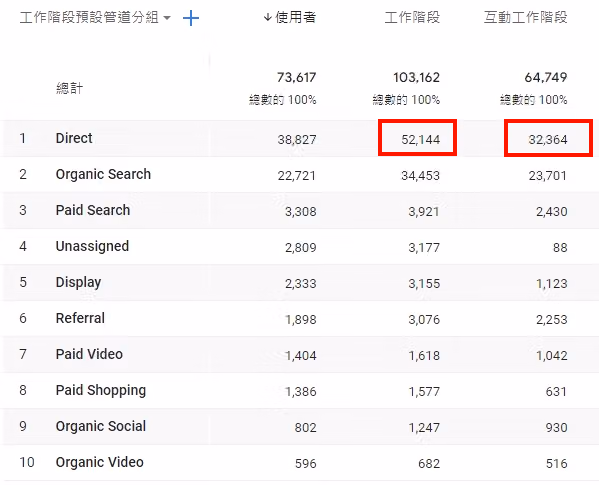Click Paid Shopping sessions value 1,577
This screenshot has height=485, width=599.
pos(424,392)
